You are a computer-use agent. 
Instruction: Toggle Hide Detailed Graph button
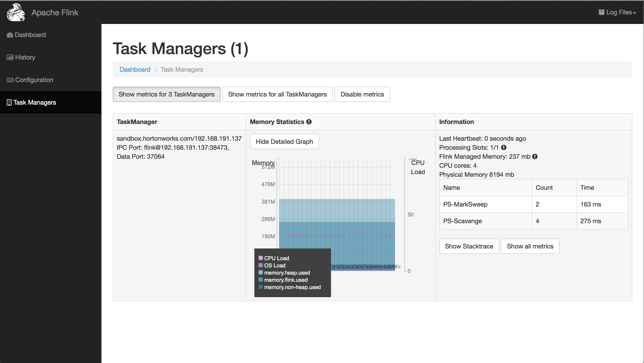284,142
